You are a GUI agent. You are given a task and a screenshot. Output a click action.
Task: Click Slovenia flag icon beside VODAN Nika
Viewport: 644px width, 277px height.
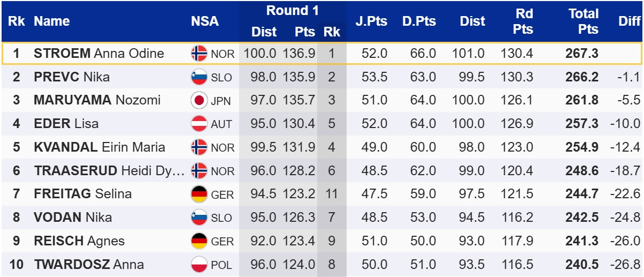[199, 218]
